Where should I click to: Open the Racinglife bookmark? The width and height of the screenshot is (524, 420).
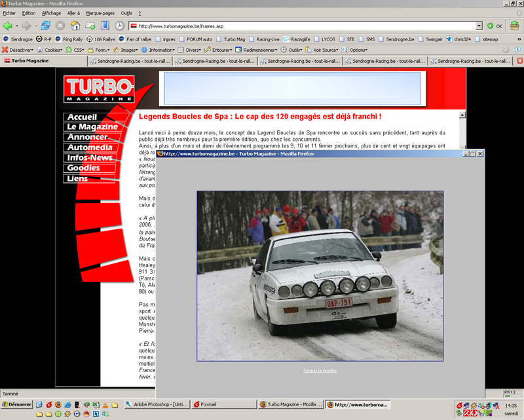coord(297,39)
